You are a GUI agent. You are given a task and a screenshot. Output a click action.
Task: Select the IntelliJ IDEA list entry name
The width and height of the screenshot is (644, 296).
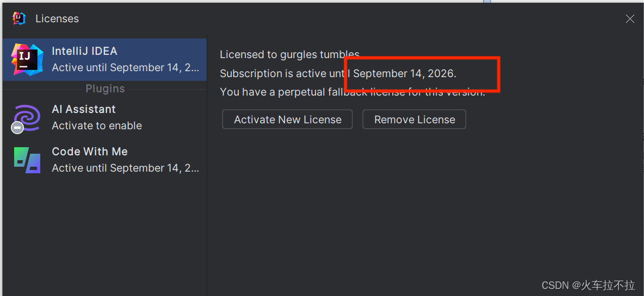84,51
